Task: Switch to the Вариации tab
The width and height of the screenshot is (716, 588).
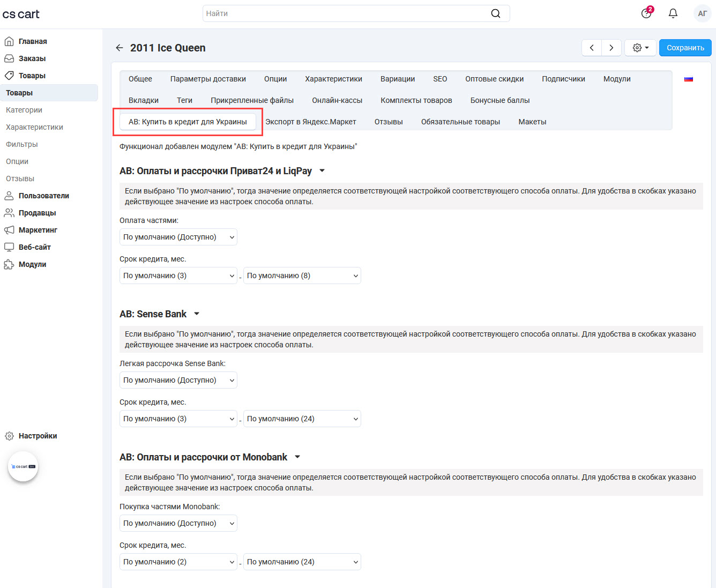Action: pos(398,79)
